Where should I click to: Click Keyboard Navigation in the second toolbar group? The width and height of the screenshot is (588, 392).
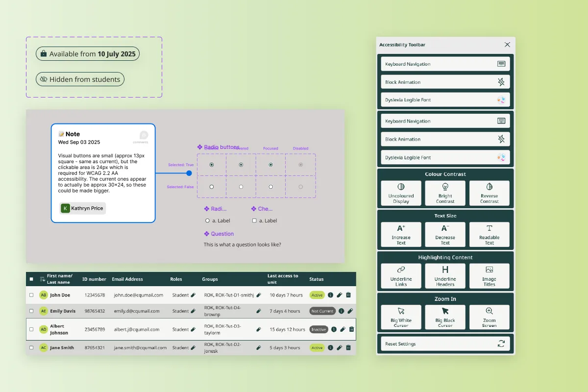[445, 121]
